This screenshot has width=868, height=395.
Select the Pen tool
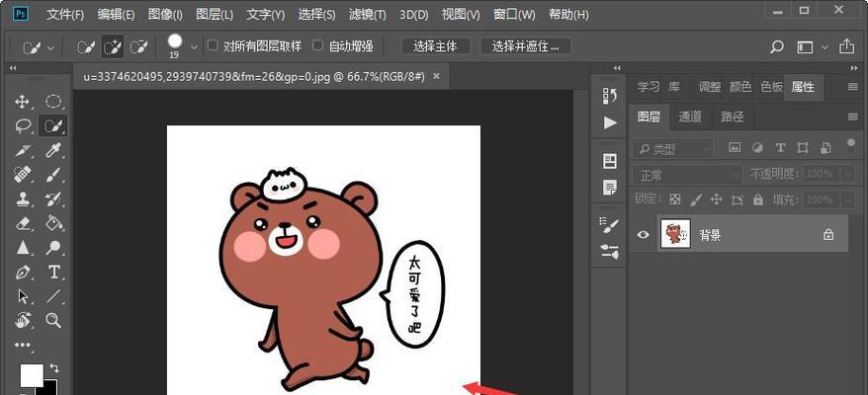pos(22,272)
